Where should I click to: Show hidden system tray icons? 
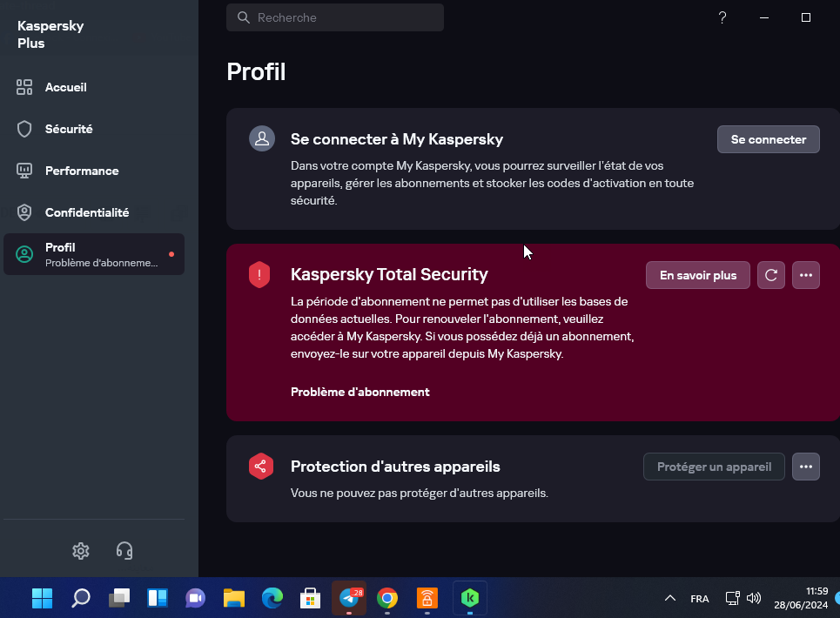(670, 598)
